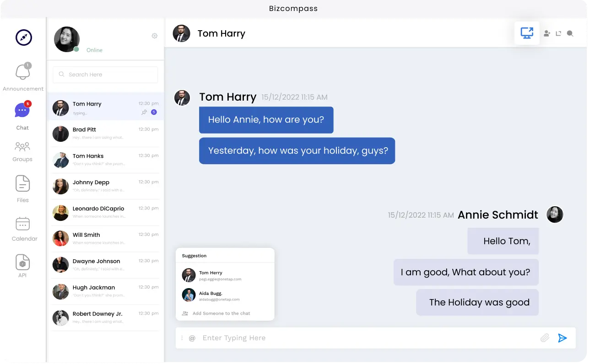Click the add person icon in header
The width and height of the screenshot is (589, 364).
tap(547, 33)
